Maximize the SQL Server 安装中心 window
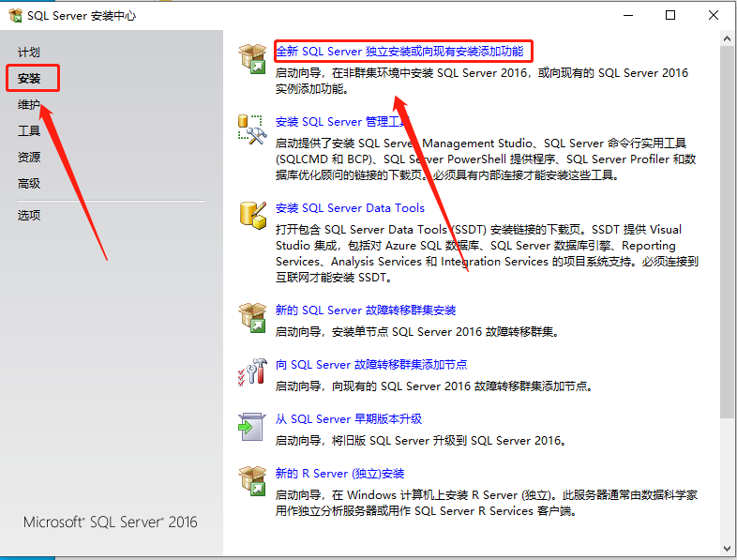 click(x=670, y=16)
